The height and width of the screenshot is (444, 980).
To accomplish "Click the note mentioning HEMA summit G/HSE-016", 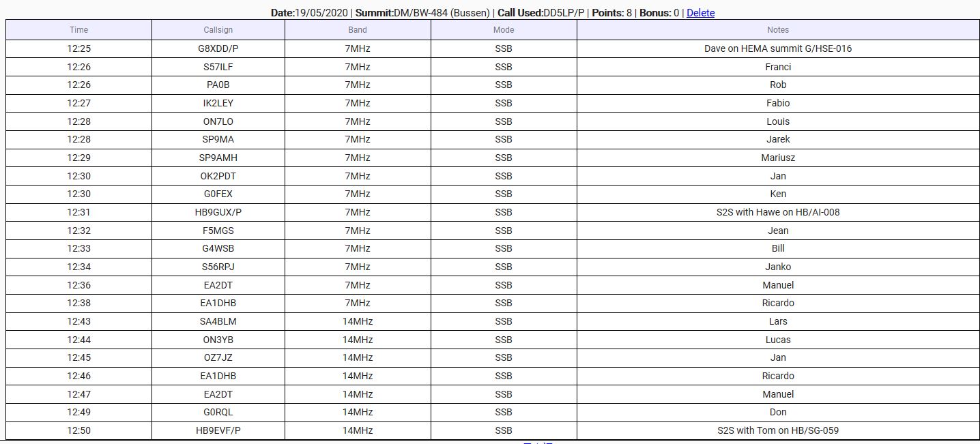I will (x=777, y=48).
